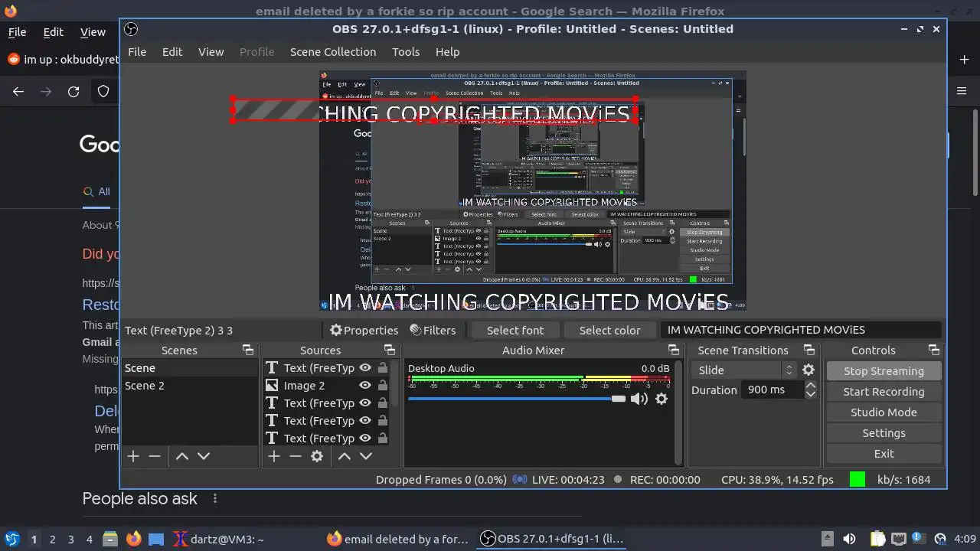This screenshot has height=551, width=980.
Task: Switch to workspace 2 in taskbar
Action: coord(52,540)
